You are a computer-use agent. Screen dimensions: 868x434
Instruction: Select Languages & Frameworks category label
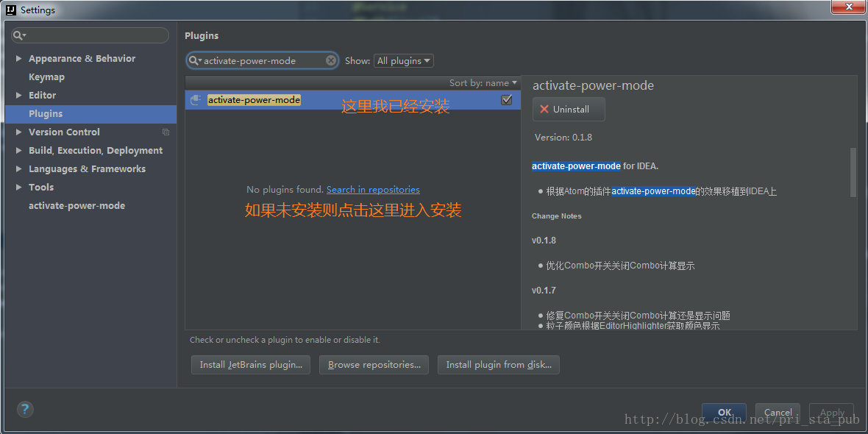87,169
